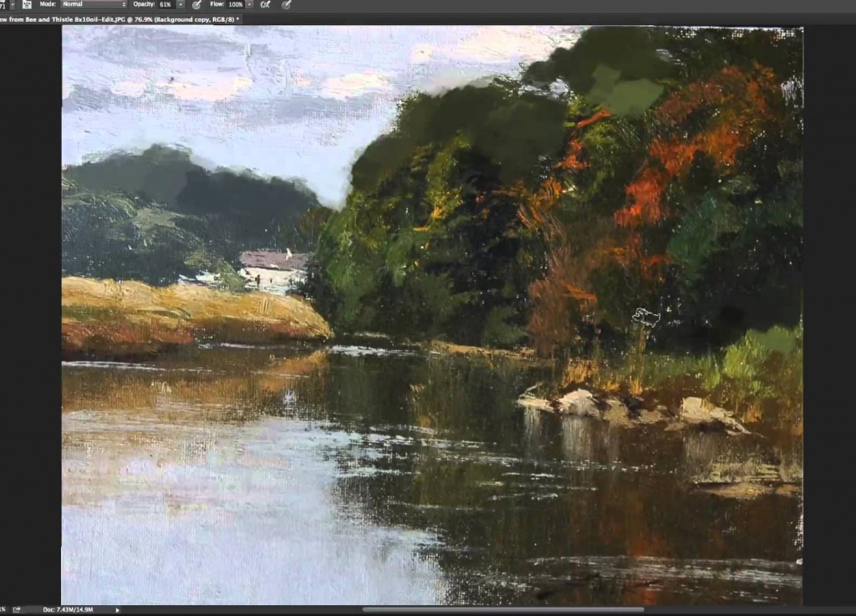Toggle the Brush panel icon

coord(27,4)
